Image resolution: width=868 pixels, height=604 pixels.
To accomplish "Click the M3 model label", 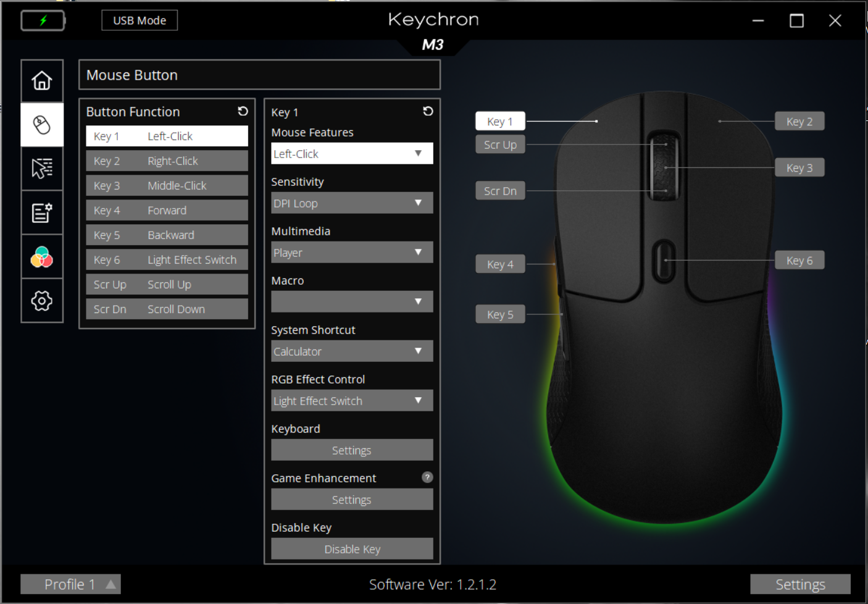I will click(433, 45).
